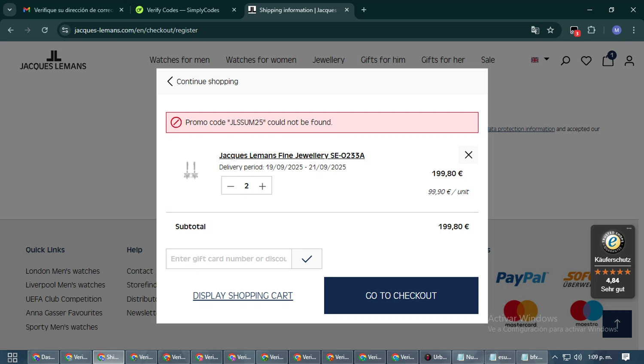Open the Chrome three-dot menu
This screenshot has height=364, width=644.
click(x=634, y=30)
